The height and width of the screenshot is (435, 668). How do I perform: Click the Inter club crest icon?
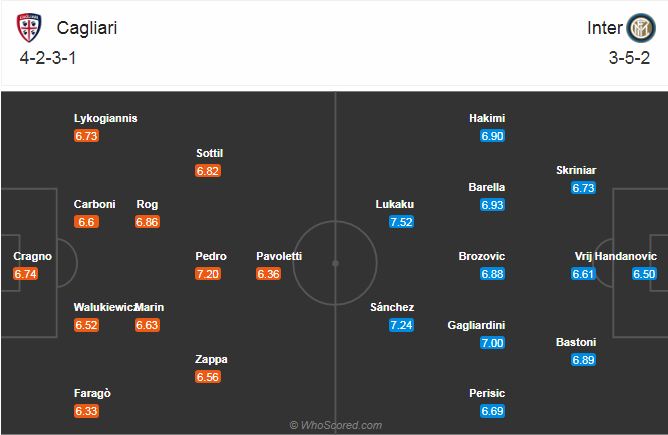pos(640,28)
